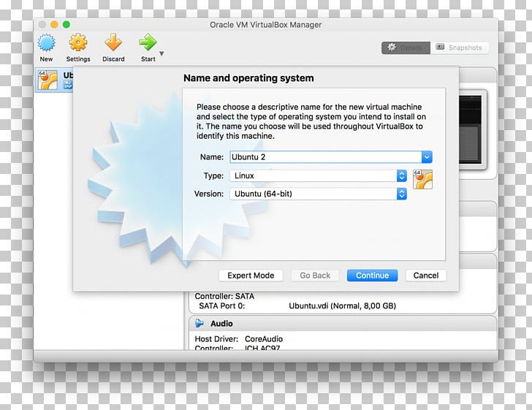532x410 pixels.
Task: Switch to the Details view tab
Action: pyautogui.click(x=406, y=48)
